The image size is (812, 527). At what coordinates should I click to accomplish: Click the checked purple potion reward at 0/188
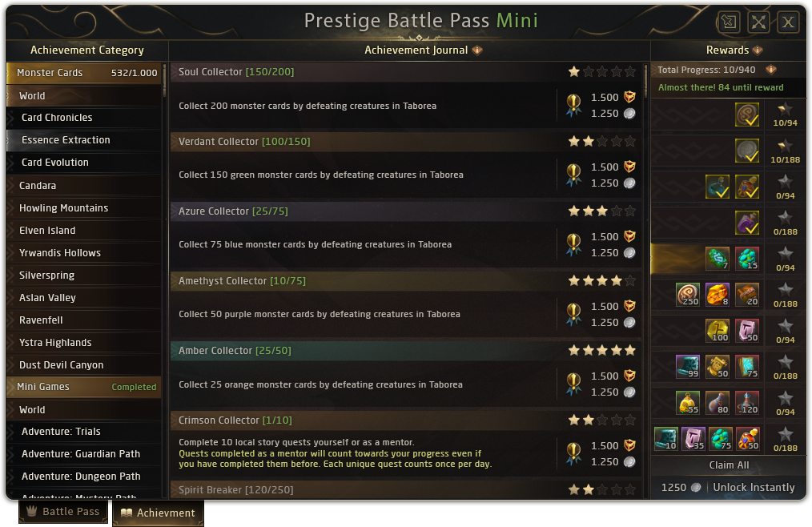coord(747,222)
